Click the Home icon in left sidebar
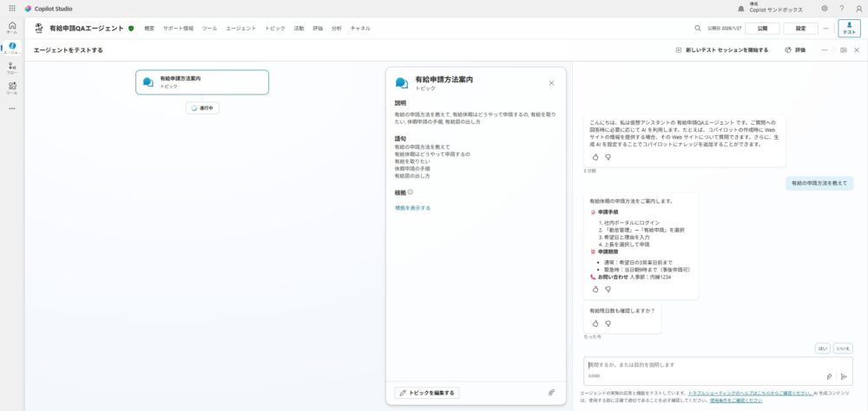 click(12, 27)
